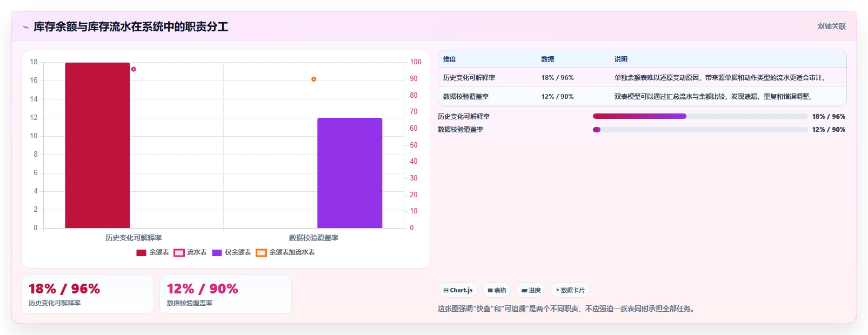The image size is (868, 335).
Task: Click the 18% / 96% table cell
Action: (557, 78)
